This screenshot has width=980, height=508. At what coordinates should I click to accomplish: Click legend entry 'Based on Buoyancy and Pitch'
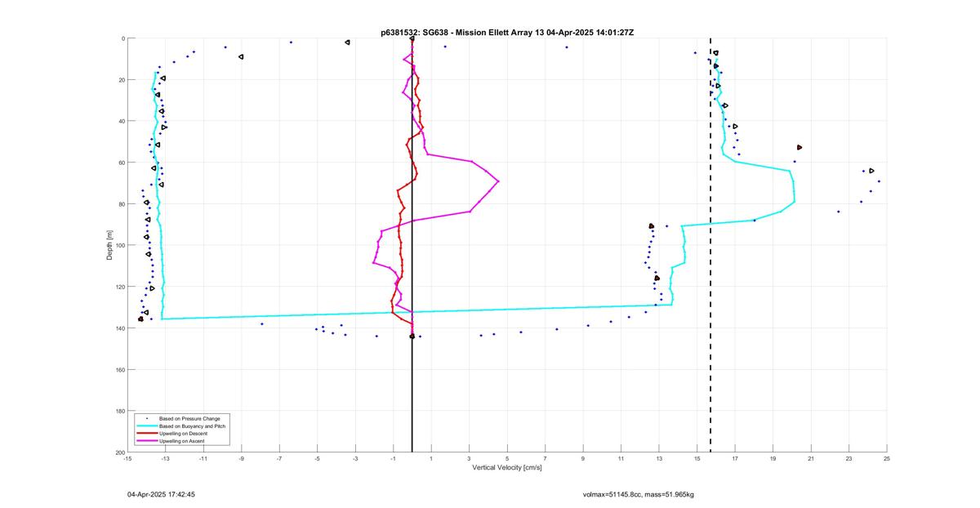pyautogui.click(x=193, y=426)
